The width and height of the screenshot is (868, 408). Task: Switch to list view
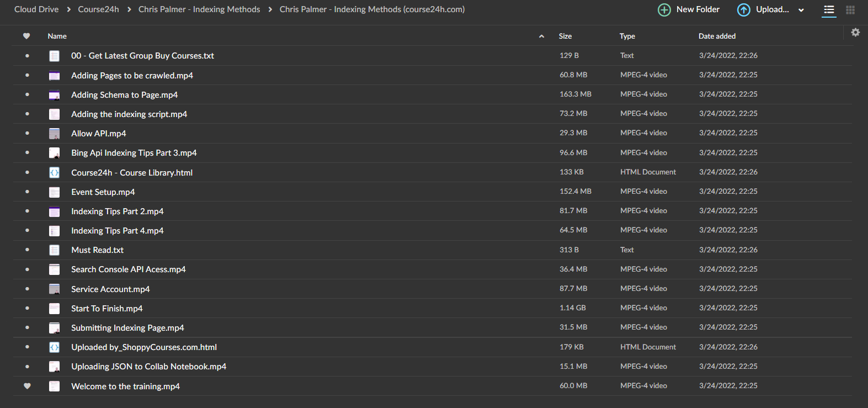pos(829,10)
